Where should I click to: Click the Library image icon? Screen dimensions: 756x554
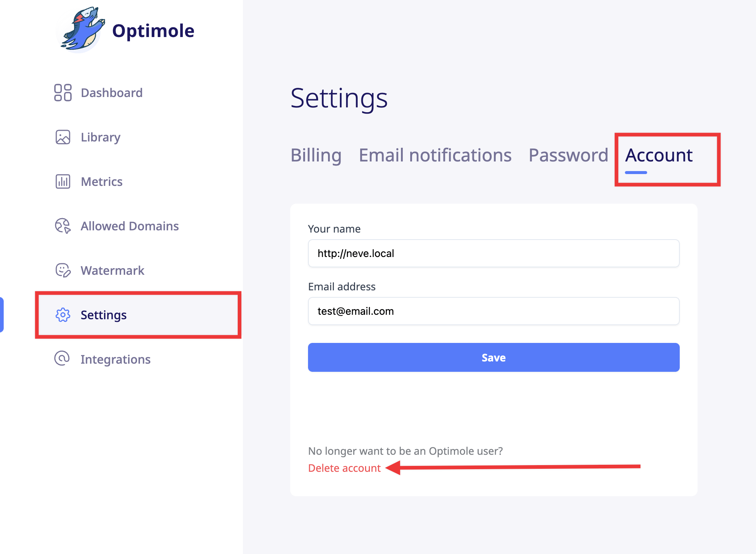63,137
